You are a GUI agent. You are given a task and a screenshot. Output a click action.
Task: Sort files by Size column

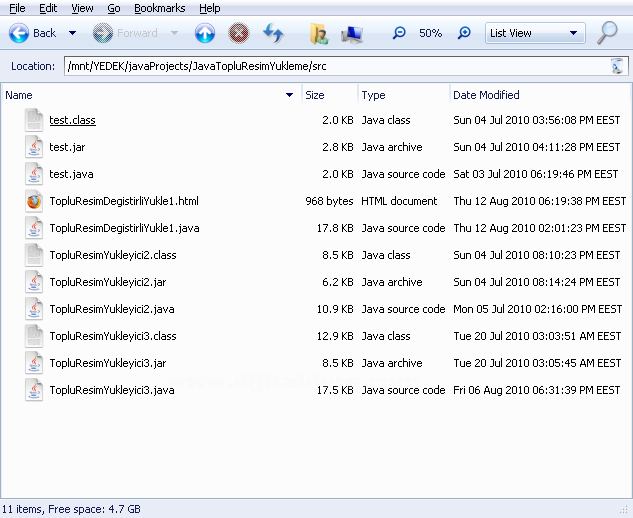(x=329, y=95)
